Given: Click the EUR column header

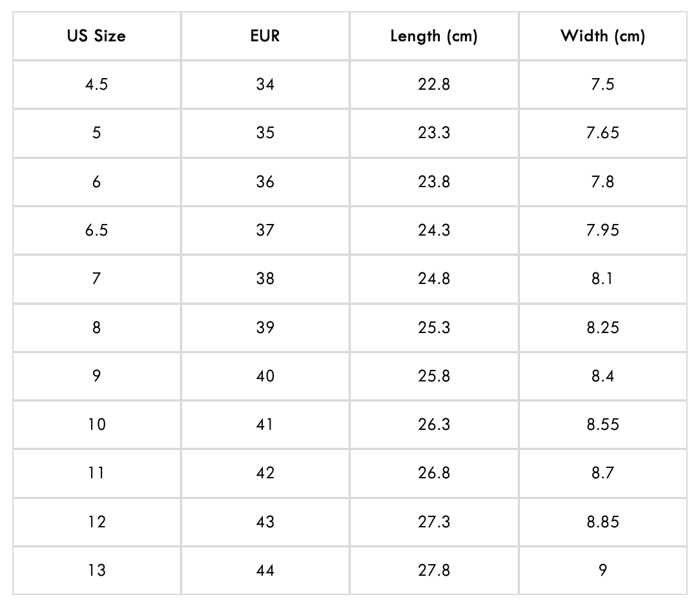Looking at the screenshot, I should (x=265, y=36).
